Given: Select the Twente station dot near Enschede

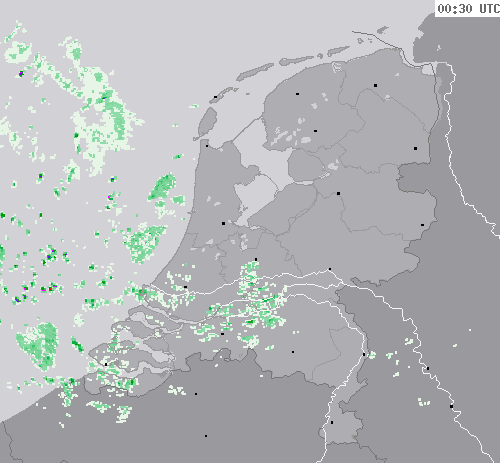Looking at the screenshot, I should tap(422, 225).
